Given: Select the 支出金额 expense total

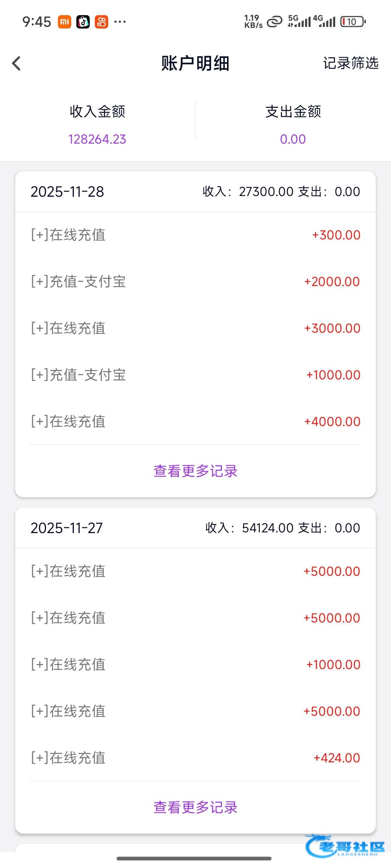Looking at the screenshot, I should [x=293, y=125].
